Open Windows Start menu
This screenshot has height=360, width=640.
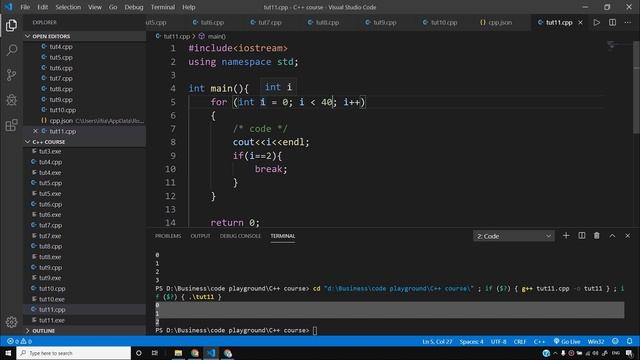[8, 353]
